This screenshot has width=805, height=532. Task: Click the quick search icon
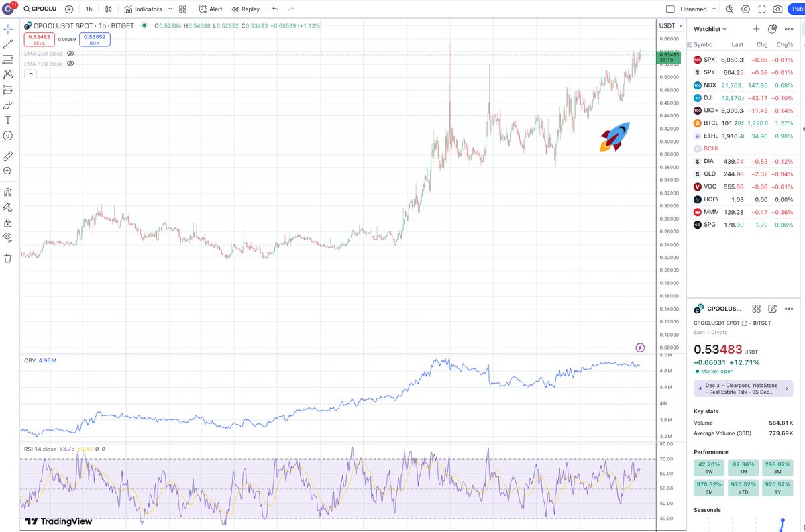coord(729,9)
